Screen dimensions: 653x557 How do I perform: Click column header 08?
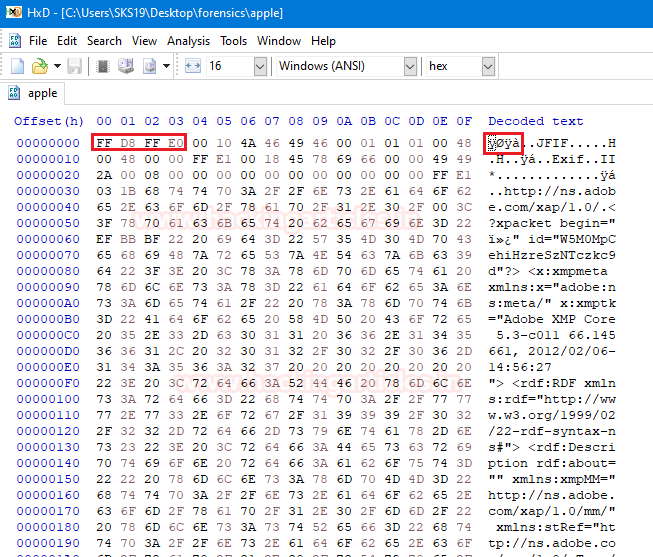(296, 121)
